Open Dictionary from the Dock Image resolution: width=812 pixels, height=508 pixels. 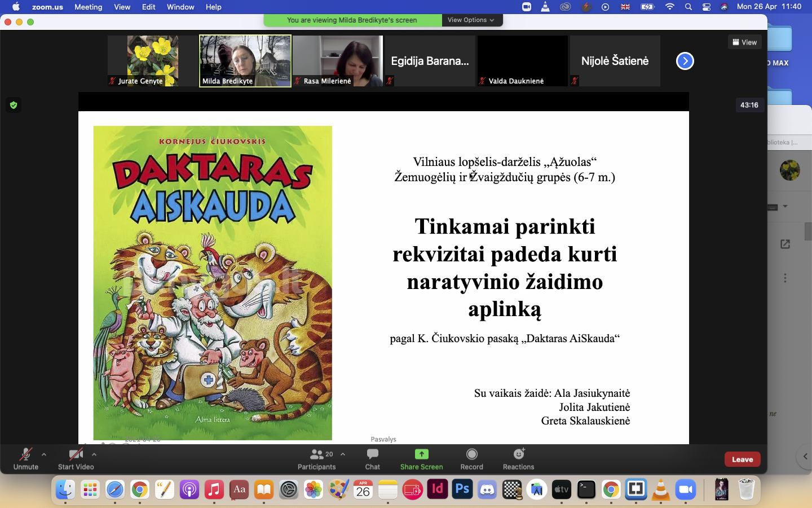(x=239, y=489)
